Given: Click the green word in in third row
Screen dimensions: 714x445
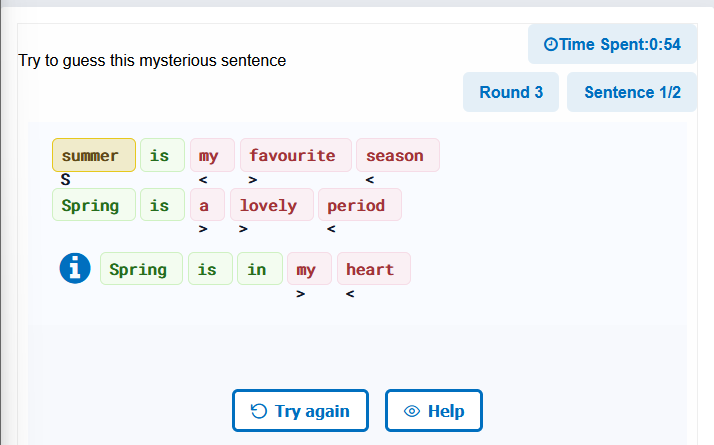Looking at the screenshot, I should click(x=260, y=269).
